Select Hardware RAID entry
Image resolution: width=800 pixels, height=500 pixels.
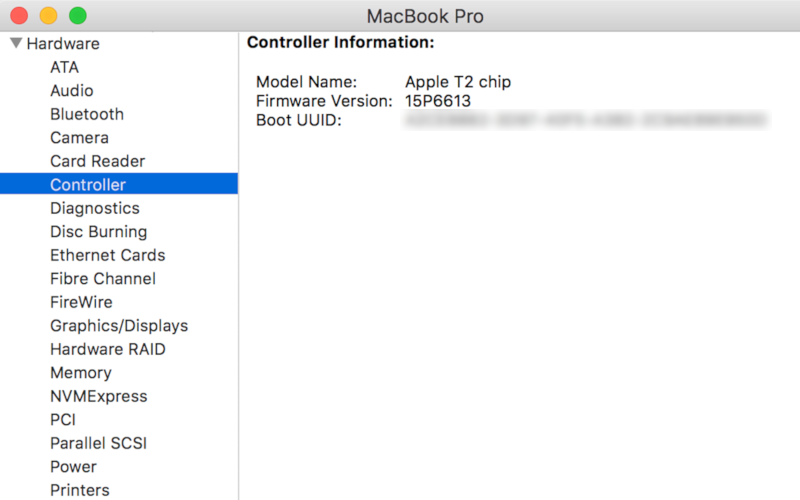tap(108, 349)
